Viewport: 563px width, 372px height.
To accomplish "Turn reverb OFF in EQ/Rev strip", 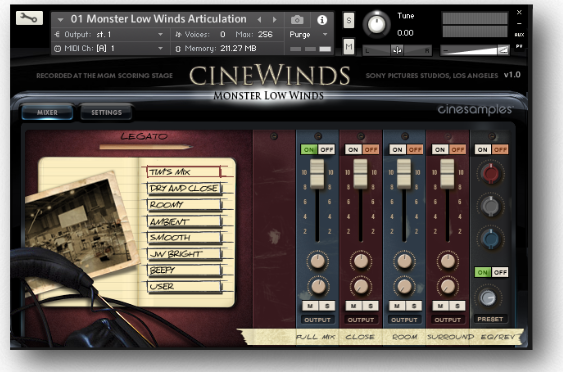I will [500, 272].
